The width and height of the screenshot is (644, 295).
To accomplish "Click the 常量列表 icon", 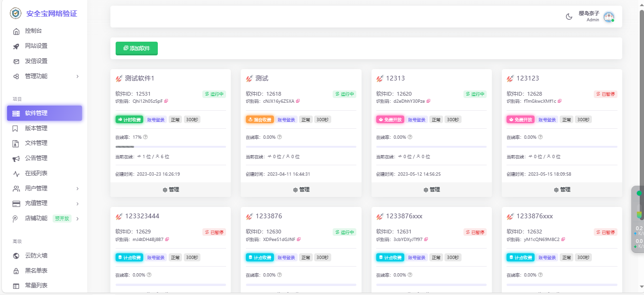I will point(16,286).
